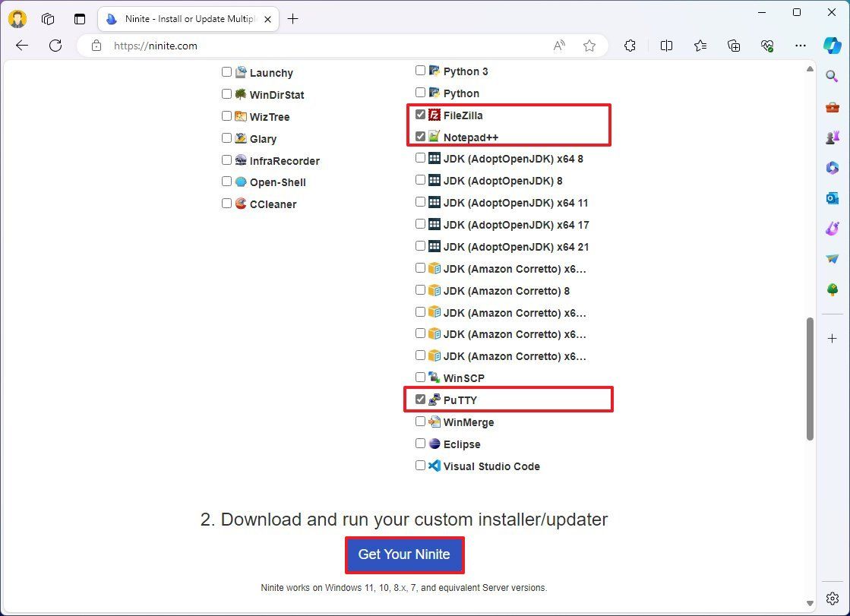Enable the WinSCP checkbox
850x616 pixels.
pos(421,377)
